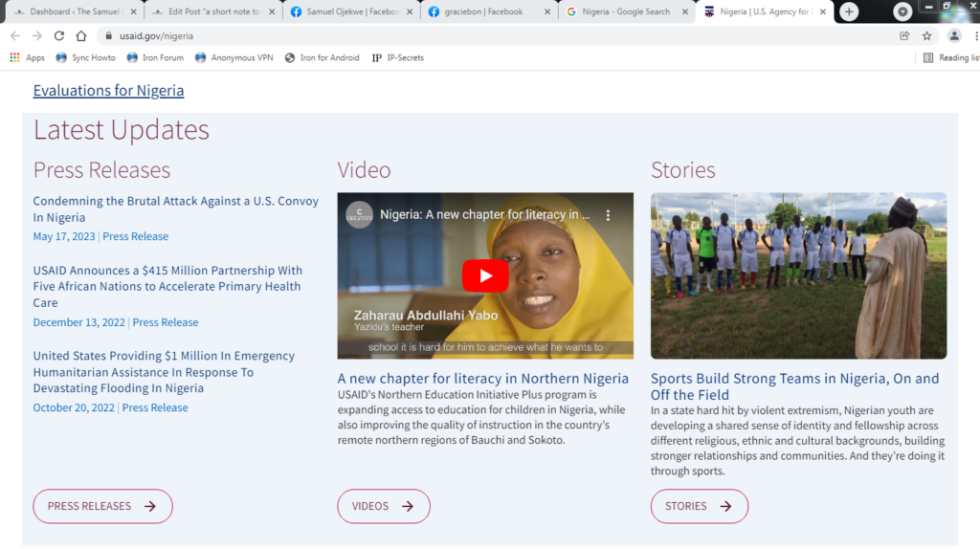Open the $415 Million Partnership press release
The image size is (980, 549).
(167, 287)
